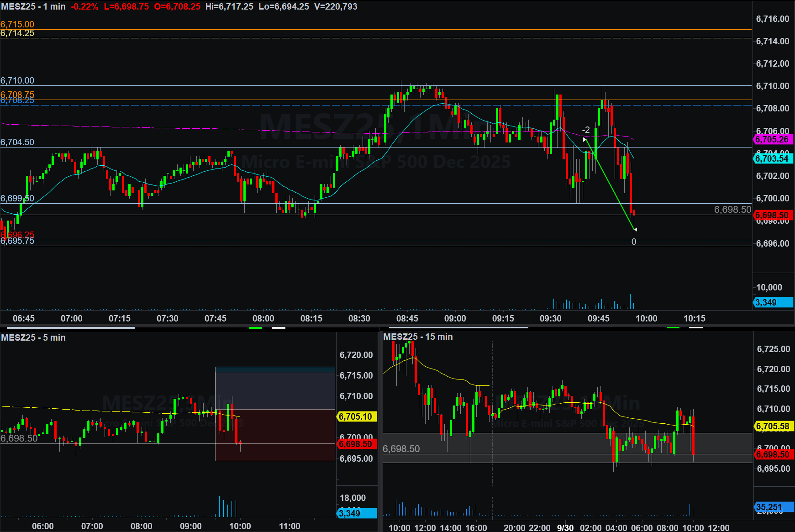Toggle the white indicator below the 1 min chart's 08:00 label

(279, 328)
